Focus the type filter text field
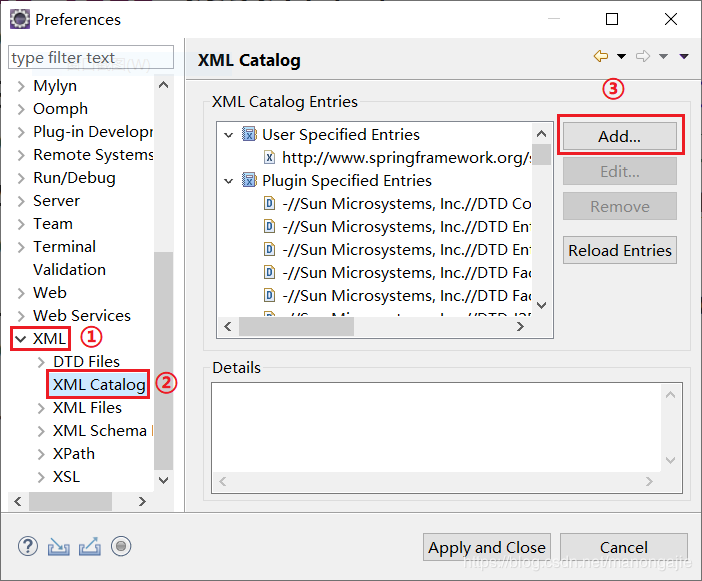 [x=91, y=57]
